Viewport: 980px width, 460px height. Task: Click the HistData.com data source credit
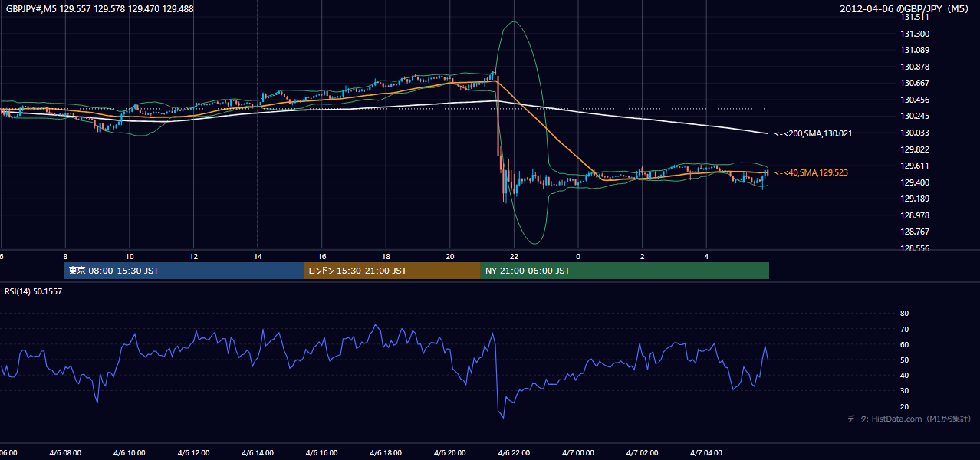point(909,419)
